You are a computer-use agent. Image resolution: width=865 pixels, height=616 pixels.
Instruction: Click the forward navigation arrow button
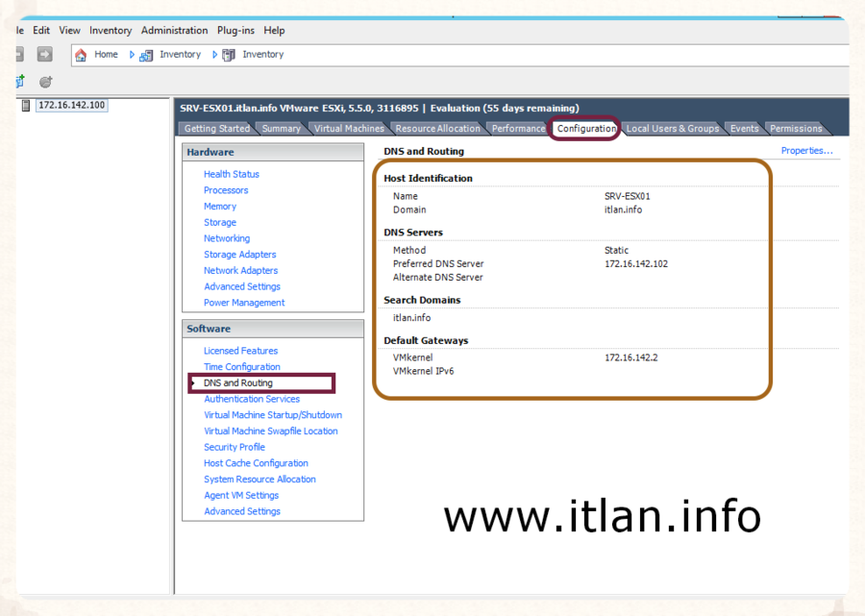click(x=45, y=55)
